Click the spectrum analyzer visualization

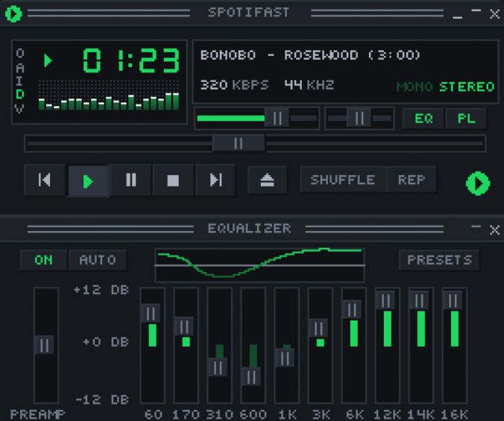(108, 95)
